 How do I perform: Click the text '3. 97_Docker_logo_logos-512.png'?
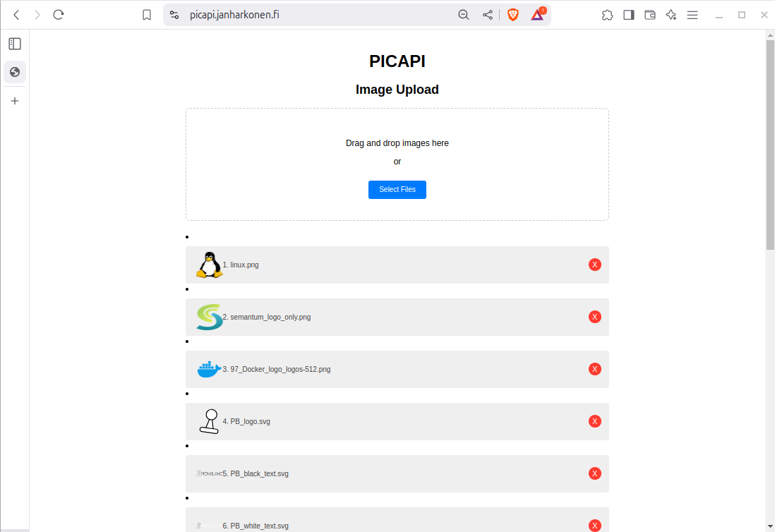[276, 369]
